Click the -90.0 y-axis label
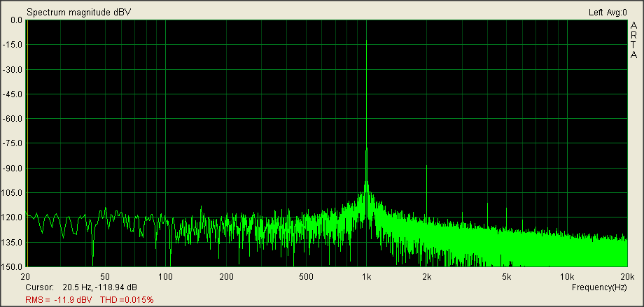Screen dimensions: 644x307 click(13, 168)
